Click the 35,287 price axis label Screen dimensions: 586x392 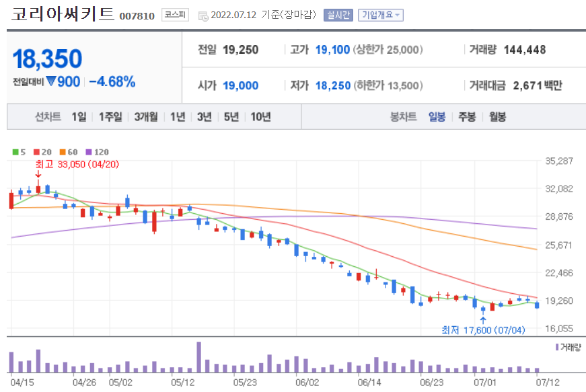tap(559, 161)
